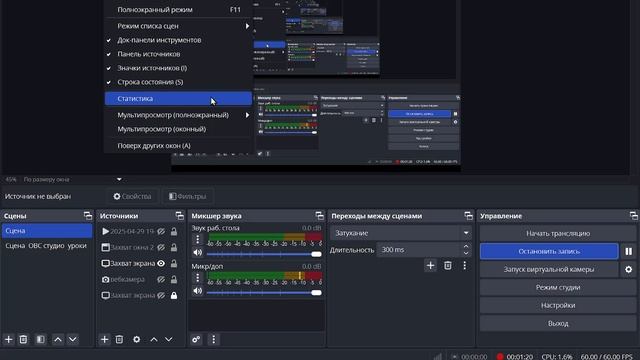Pop out the Микшер звука dock panel

click(x=320, y=216)
